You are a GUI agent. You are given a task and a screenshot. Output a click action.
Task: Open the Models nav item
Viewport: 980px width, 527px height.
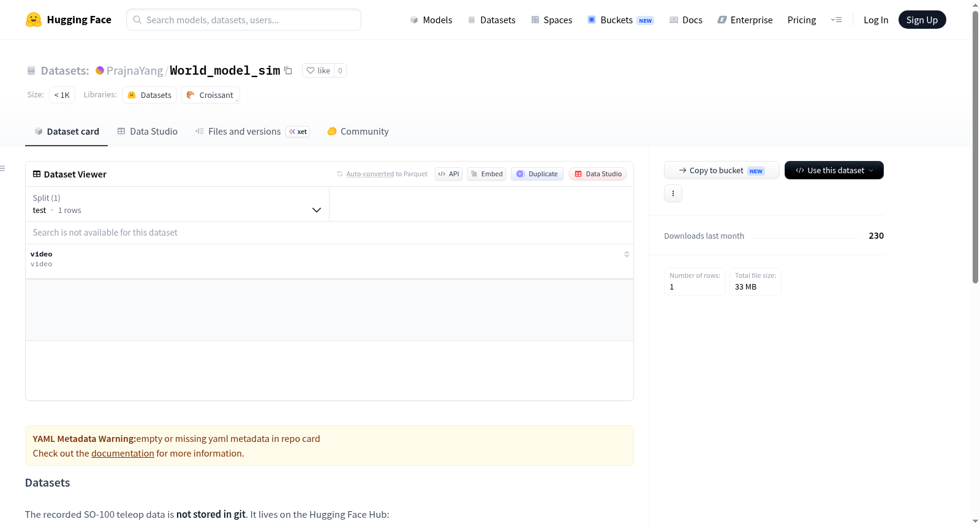coord(431,20)
